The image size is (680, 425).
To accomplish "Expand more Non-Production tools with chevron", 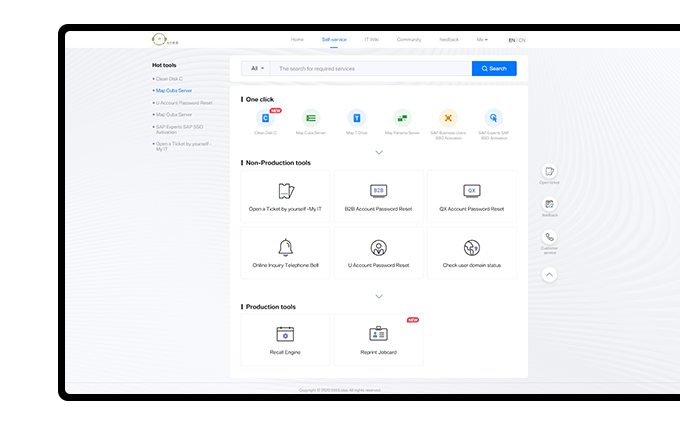I will click(379, 296).
